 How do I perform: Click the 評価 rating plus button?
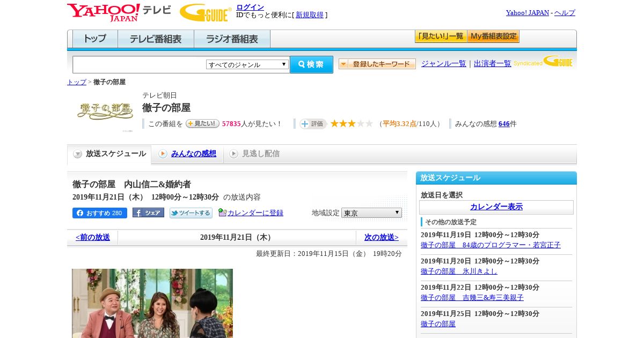[x=313, y=124]
